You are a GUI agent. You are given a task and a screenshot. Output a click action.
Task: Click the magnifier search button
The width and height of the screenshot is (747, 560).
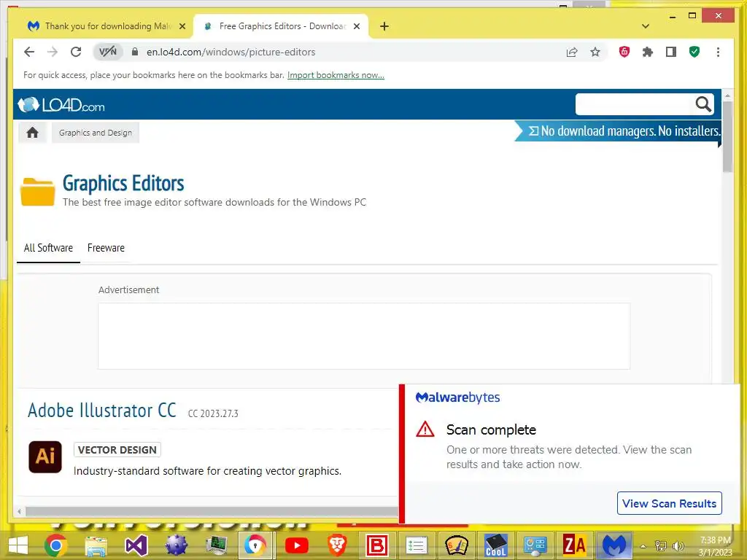pyautogui.click(x=703, y=104)
